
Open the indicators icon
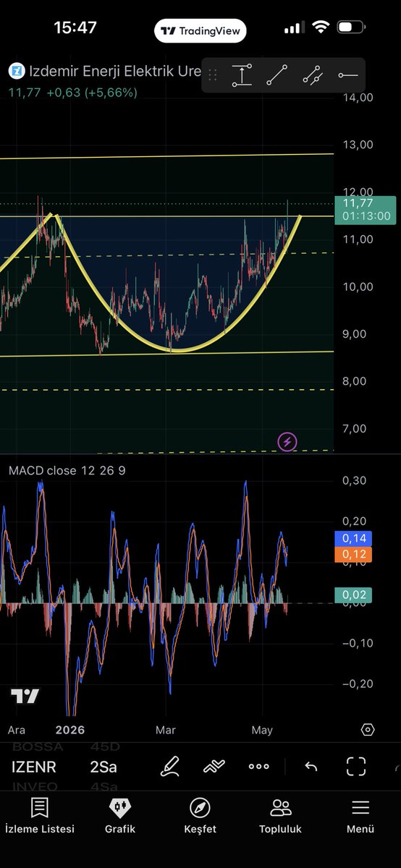coord(214,767)
